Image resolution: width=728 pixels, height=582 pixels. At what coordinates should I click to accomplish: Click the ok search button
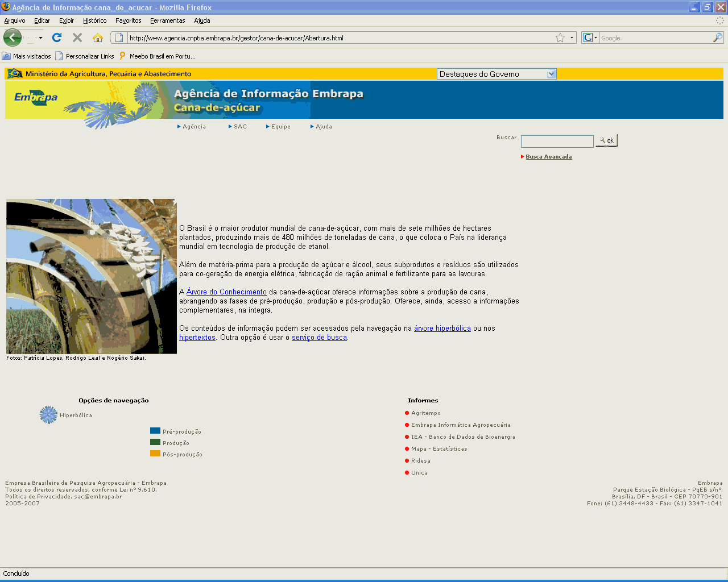tap(606, 140)
